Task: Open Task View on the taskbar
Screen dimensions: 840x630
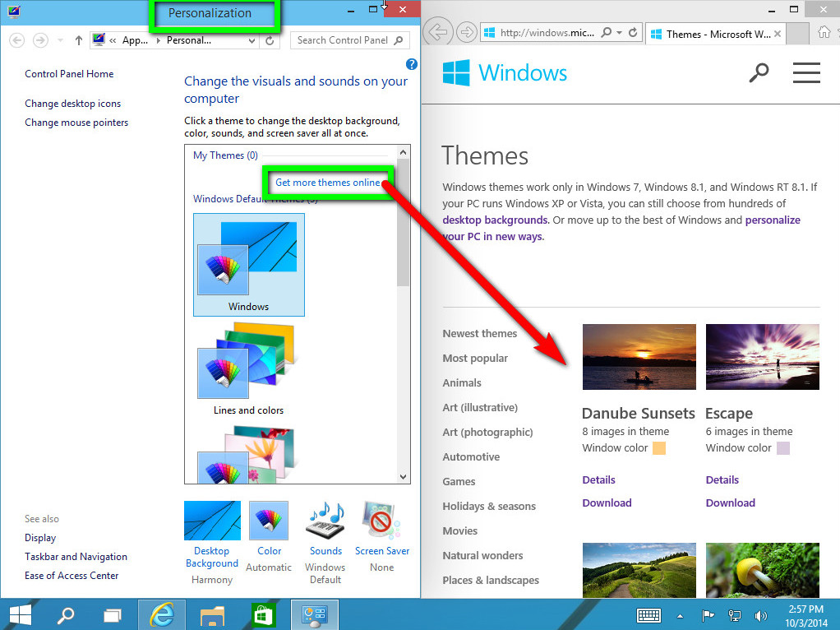Action: [x=112, y=615]
